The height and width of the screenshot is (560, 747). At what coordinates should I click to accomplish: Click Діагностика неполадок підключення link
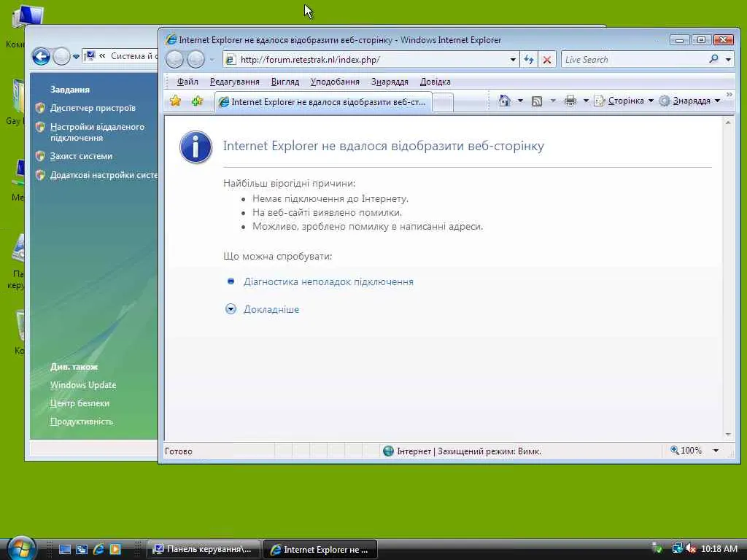pos(328,281)
